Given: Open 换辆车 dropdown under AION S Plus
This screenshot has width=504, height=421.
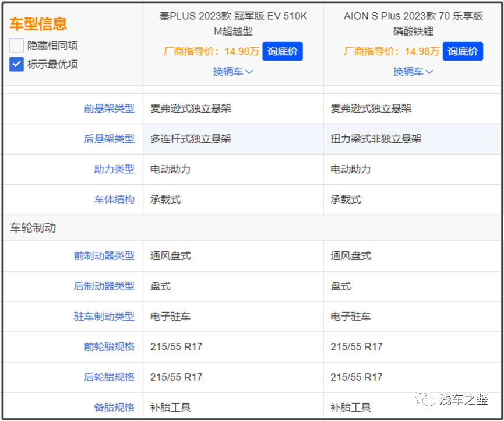Looking at the screenshot, I should pos(413,71).
